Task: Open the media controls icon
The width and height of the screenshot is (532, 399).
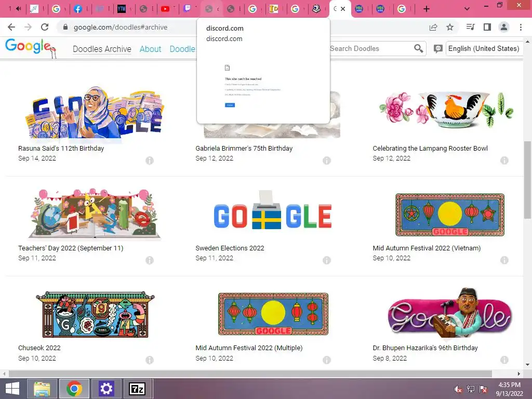Action: click(x=470, y=27)
